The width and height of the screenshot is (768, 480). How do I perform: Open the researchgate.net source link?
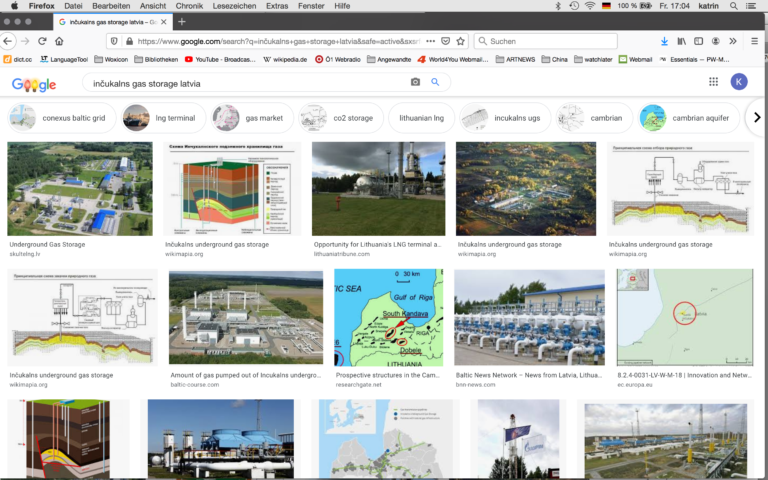click(359, 385)
